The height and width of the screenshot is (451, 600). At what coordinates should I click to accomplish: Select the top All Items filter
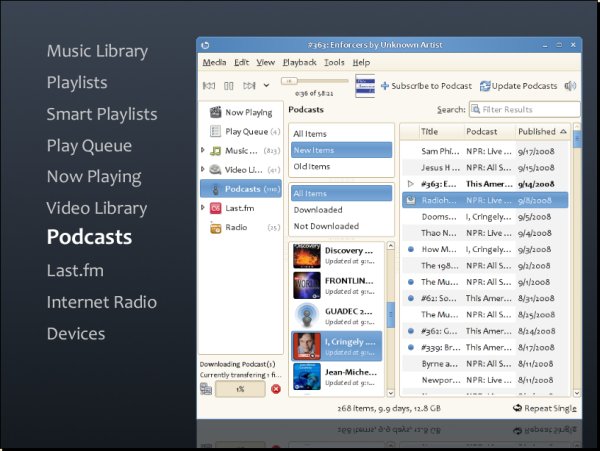pyautogui.click(x=341, y=134)
